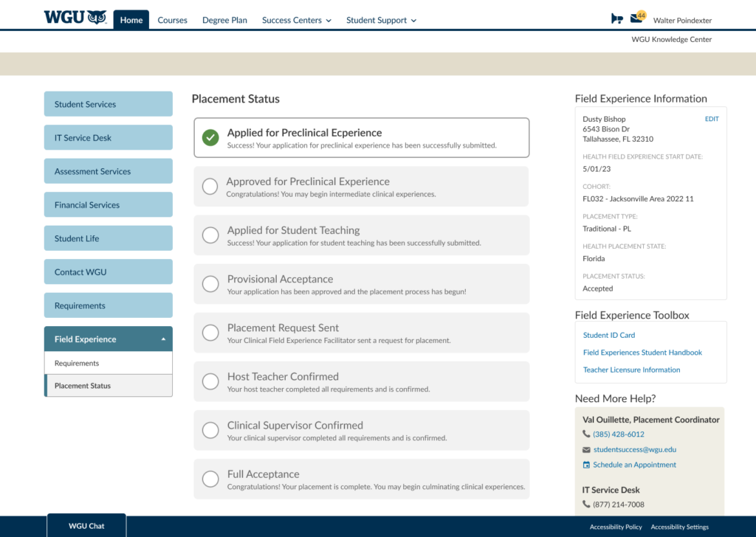Click the phone icon next to (385) 428-6012
The image size is (756, 537).
[586, 434]
